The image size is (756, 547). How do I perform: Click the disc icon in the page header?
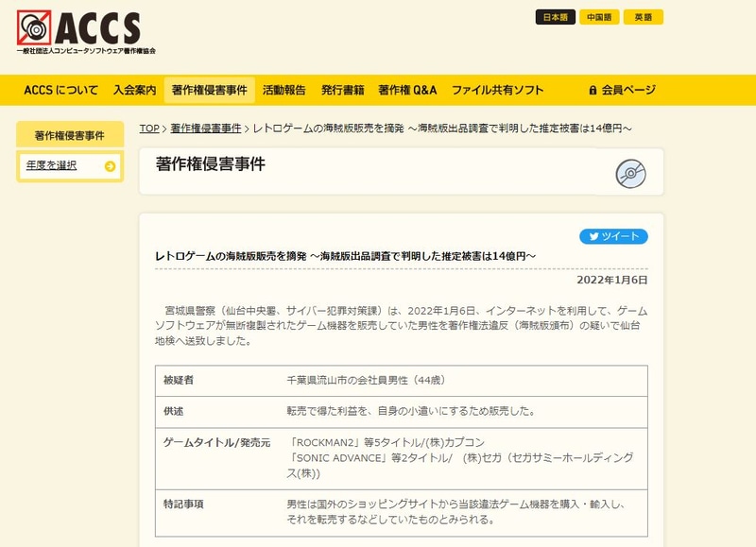point(630,174)
